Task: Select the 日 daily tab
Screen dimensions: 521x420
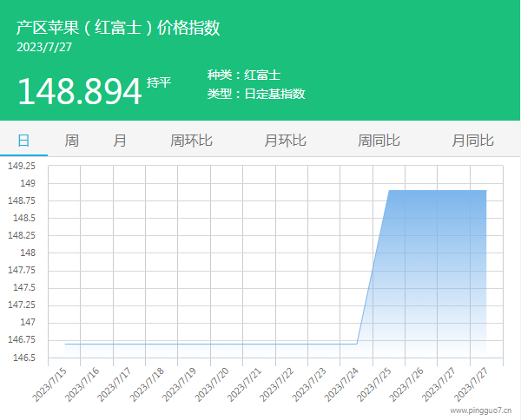Action: (x=23, y=141)
